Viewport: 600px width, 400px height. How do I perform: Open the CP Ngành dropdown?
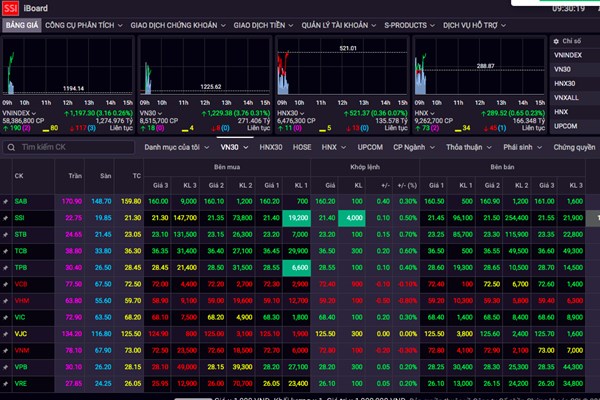tap(414, 146)
